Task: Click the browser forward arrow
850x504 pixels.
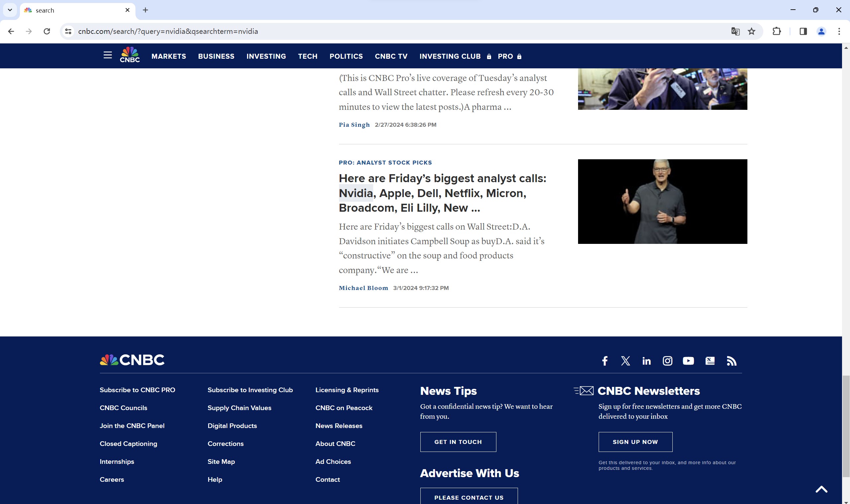Action: (x=29, y=31)
